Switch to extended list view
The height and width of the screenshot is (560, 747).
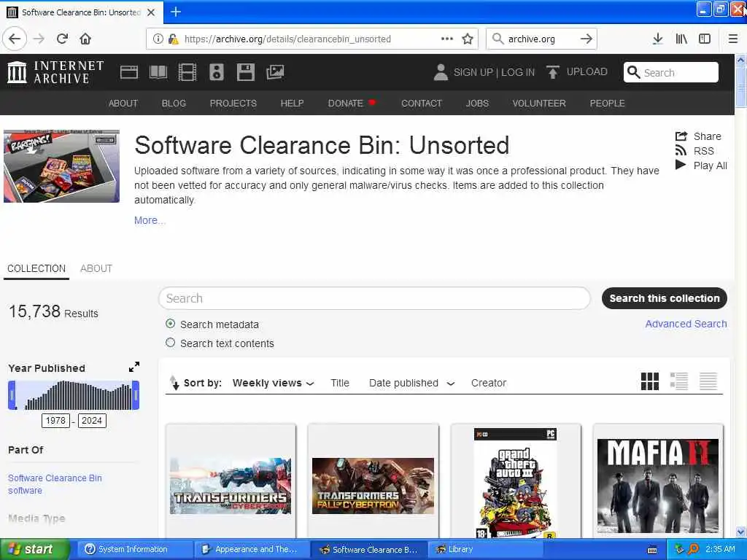[679, 381]
